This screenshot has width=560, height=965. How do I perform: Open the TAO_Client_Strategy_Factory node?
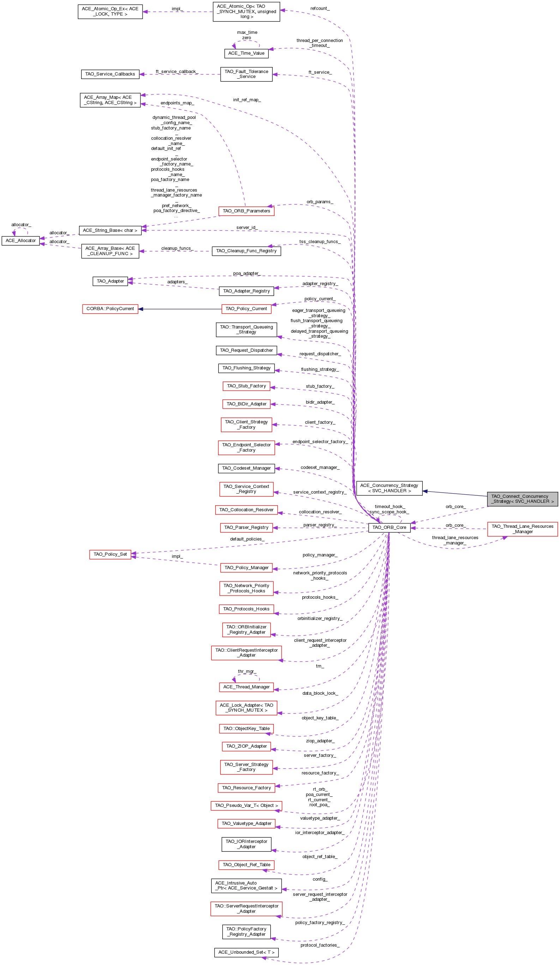coord(246,425)
